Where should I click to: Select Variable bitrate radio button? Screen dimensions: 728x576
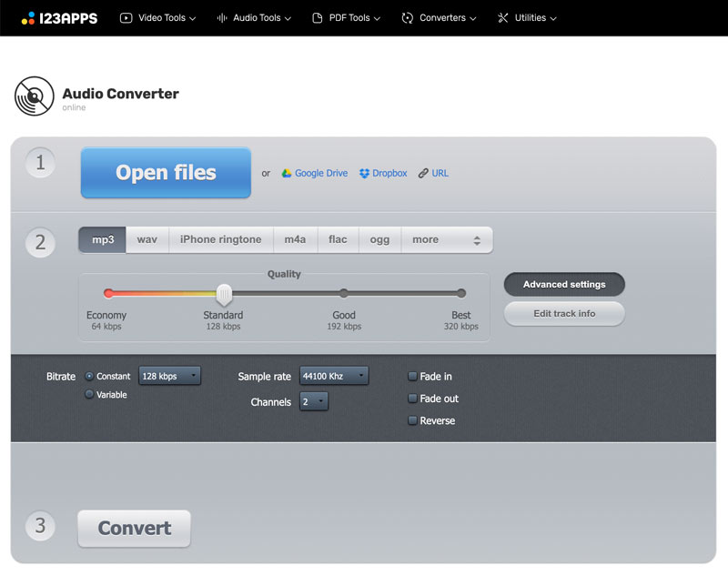click(89, 394)
